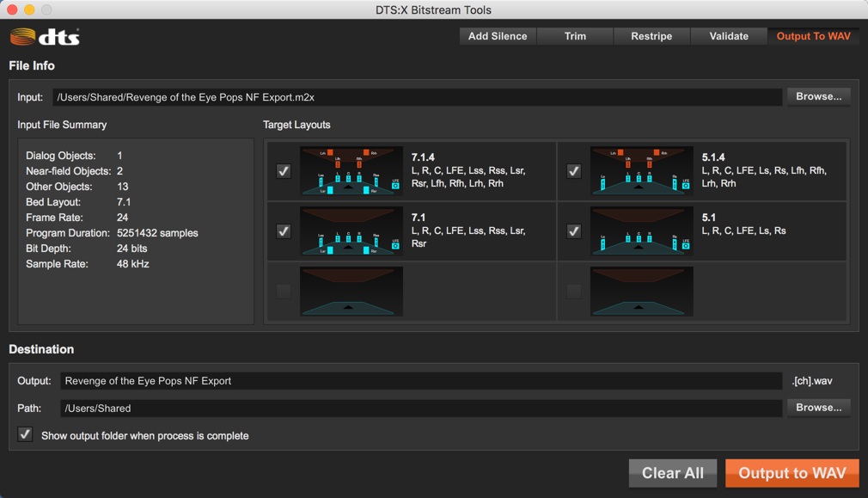Select the 7.1.4 speaker layout diagram
This screenshot has height=498, width=868.
(351, 171)
